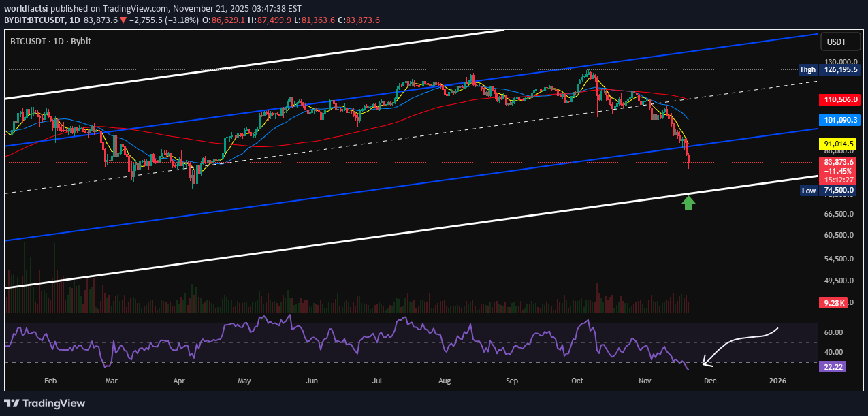
Task: Select the green up-arrow marker below the candles
Action: pos(688,202)
